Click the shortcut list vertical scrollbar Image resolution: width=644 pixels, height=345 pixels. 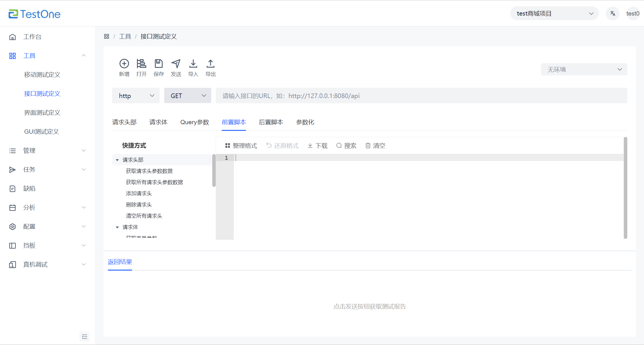point(214,171)
